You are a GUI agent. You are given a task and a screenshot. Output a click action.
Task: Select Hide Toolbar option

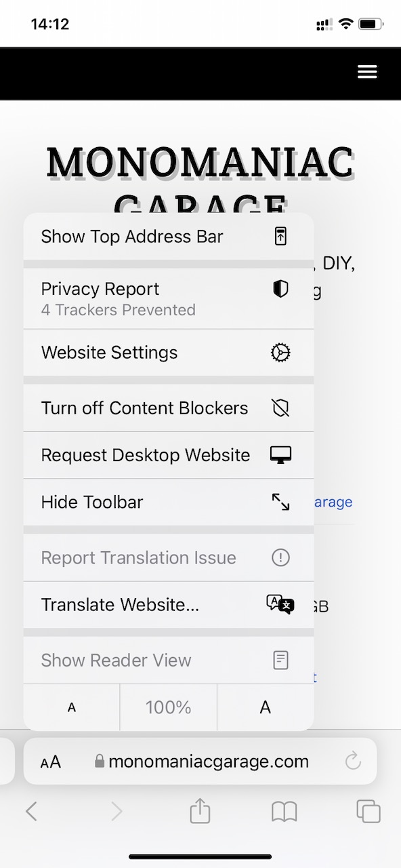coord(169,502)
